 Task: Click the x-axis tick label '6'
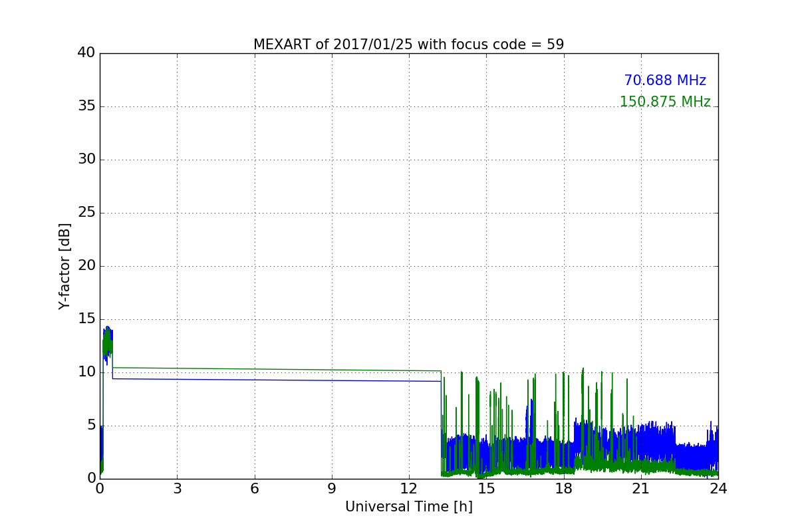coord(255,489)
